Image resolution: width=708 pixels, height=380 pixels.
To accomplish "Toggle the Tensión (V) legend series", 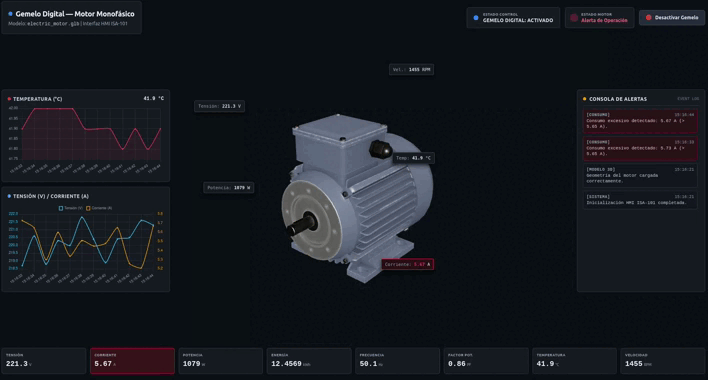I will pyautogui.click(x=71, y=208).
